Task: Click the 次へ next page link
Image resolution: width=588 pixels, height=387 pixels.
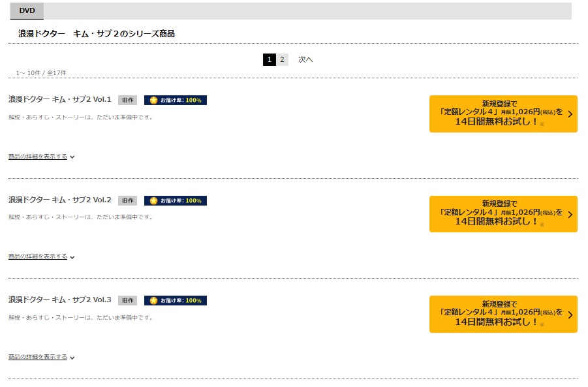Action: [x=305, y=59]
